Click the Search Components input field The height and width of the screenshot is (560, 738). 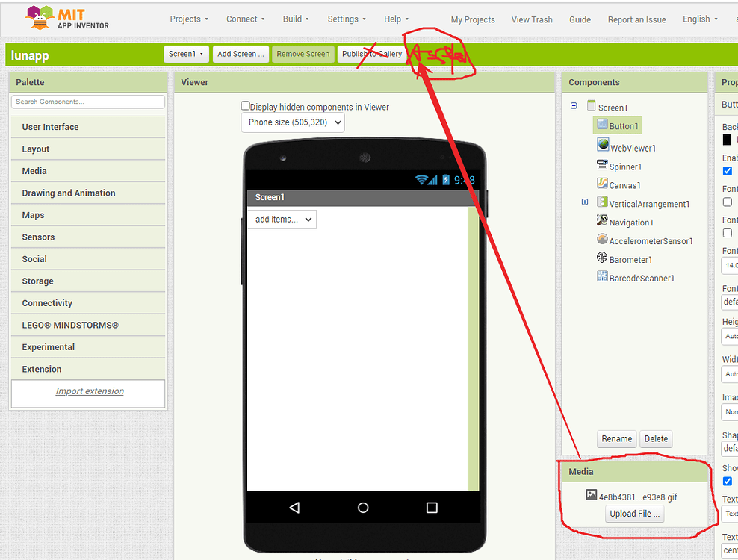pos(88,102)
